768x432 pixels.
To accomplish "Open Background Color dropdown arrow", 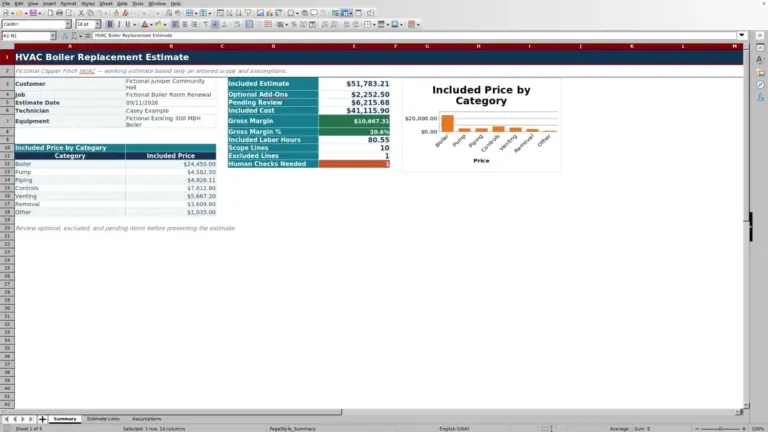I will coord(165,24).
